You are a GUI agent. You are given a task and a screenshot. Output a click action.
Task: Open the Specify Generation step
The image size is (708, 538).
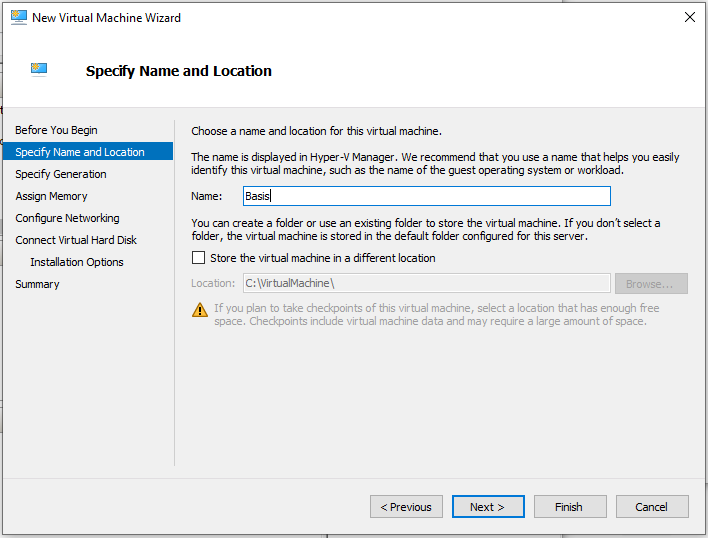coord(61,174)
